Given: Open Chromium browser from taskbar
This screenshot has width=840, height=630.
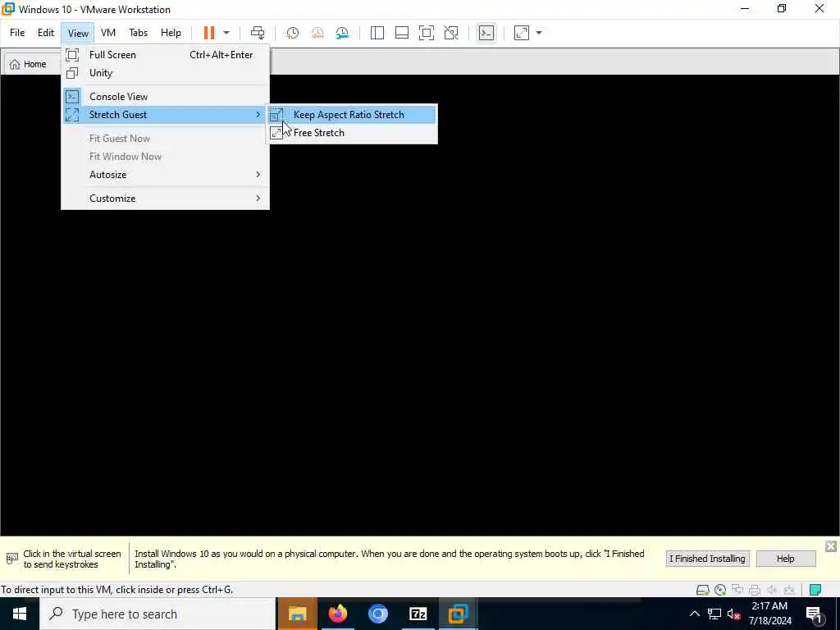Looking at the screenshot, I should tap(377, 614).
